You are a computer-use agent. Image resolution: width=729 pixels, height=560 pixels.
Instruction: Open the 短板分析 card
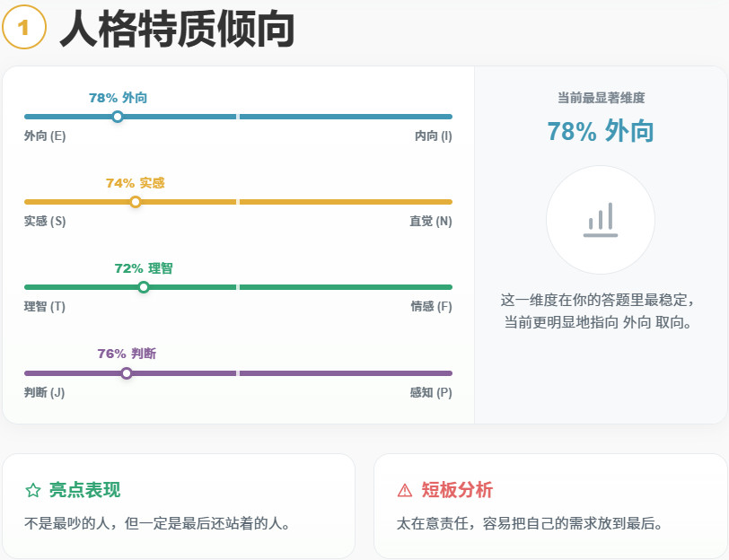tap(548, 503)
